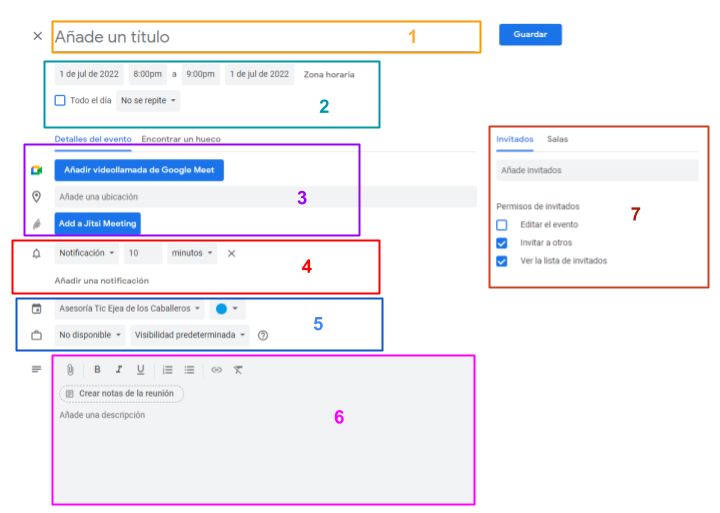This screenshot has width=720, height=513.
Task: Click Add a Jitsi Meeting button
Action: click(97, 224)
